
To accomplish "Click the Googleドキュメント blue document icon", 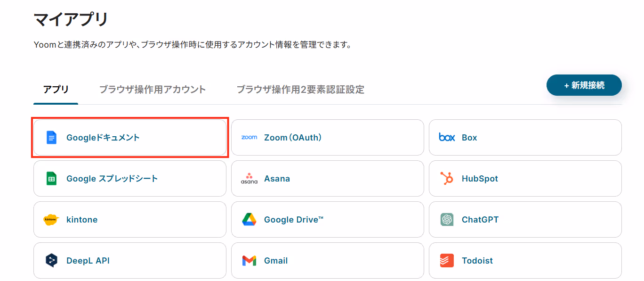I will click(51, 138).
